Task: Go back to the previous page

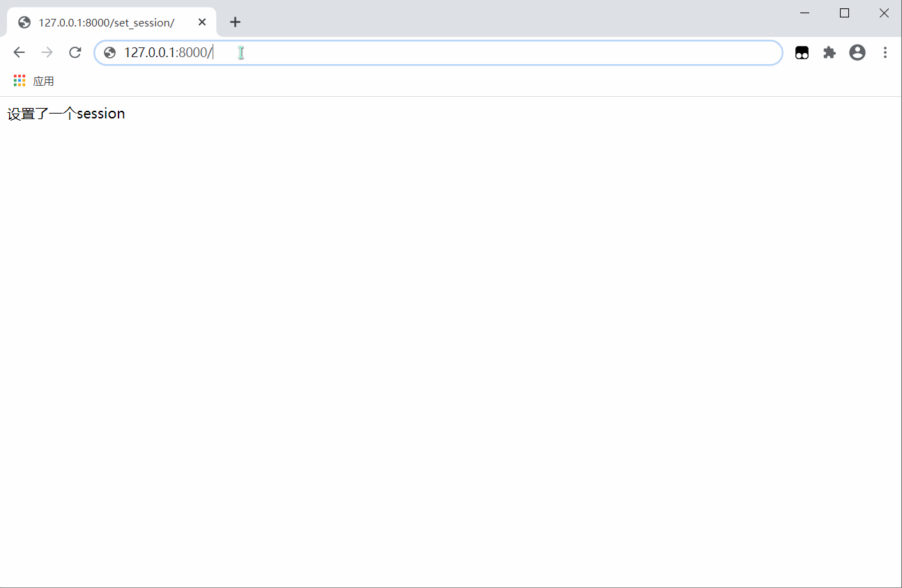Action: click(19, 52)
